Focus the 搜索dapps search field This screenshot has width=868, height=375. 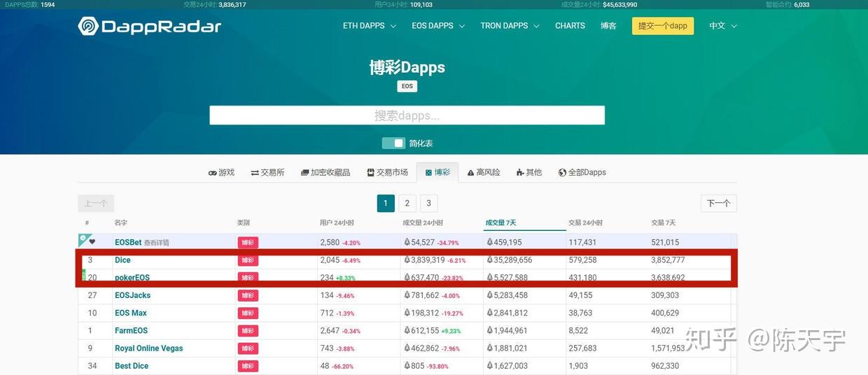[407, 115]
